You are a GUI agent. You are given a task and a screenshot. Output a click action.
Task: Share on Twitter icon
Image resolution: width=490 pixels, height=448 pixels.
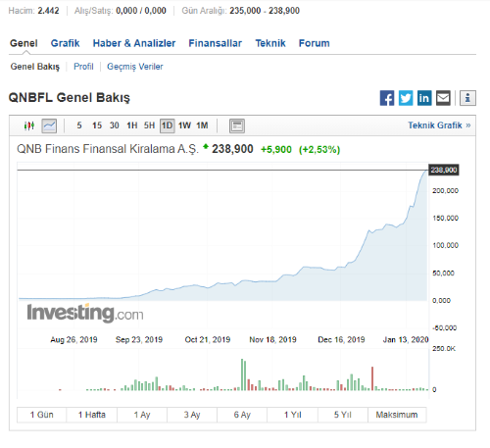pyautogui.click(x=406, y=98)
